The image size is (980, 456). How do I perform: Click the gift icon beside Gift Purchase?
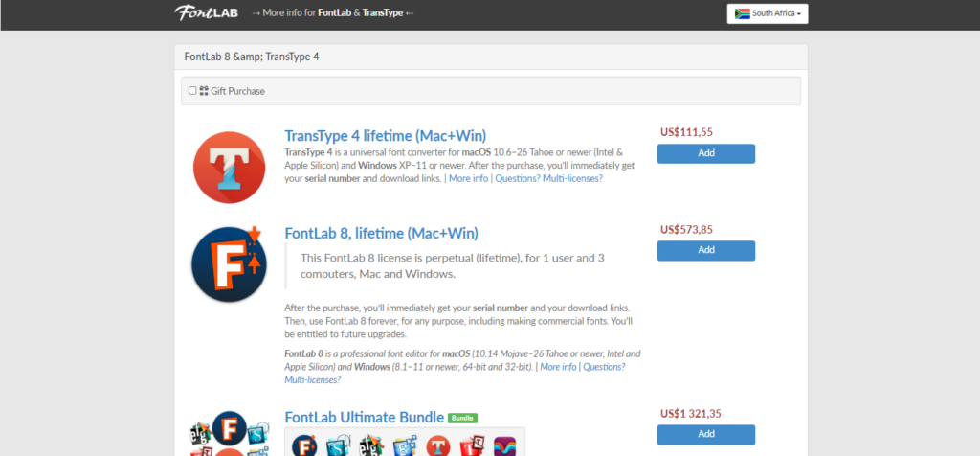[204, 91]
